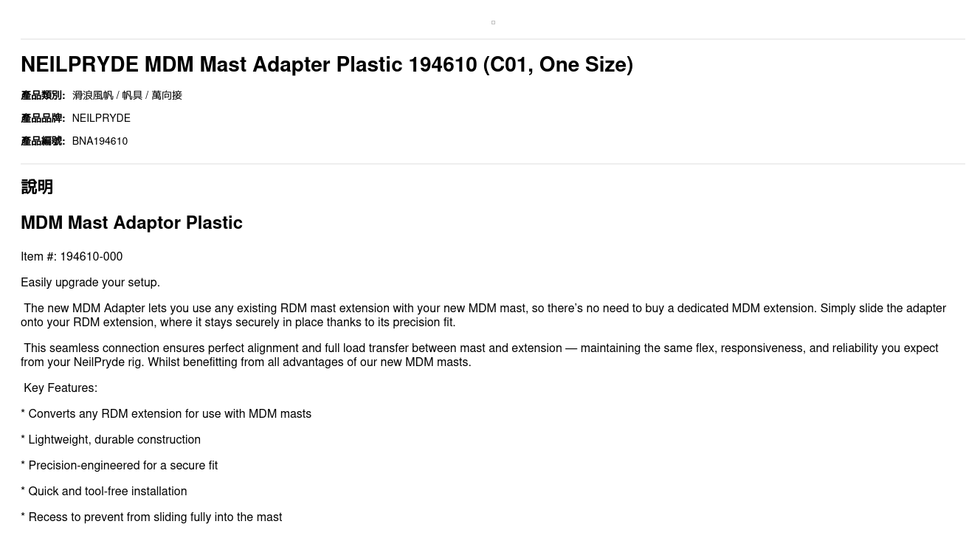980x558 pixels.
Task: Click the Item # 194610-000 line
Action: point(72,257)
